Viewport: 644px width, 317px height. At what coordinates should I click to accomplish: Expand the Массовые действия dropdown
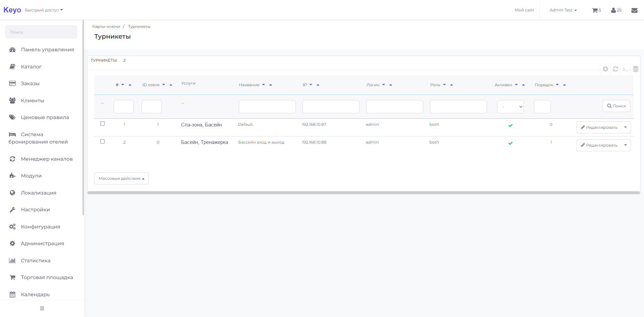pyautogui.click(x=121, y=178)
